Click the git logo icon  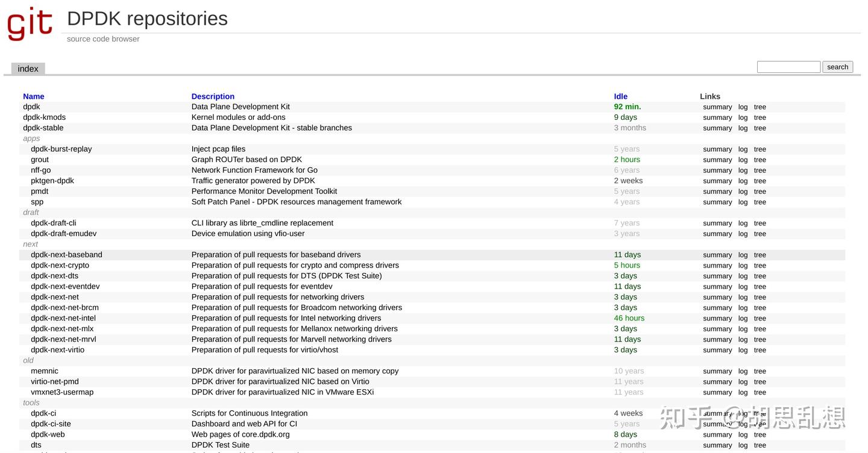coord(30,23)
